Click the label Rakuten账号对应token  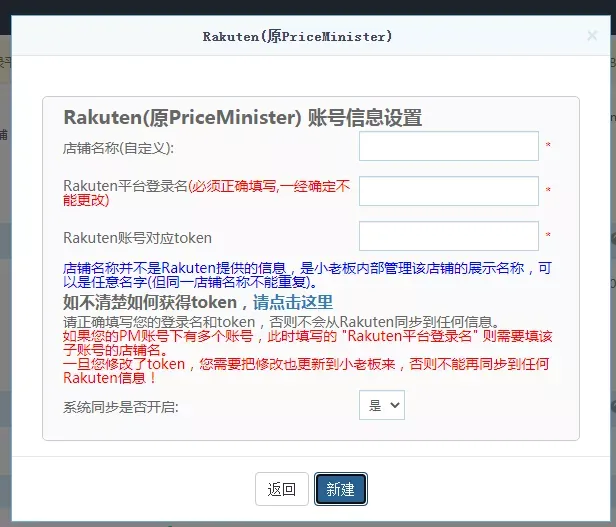[138, 238]
